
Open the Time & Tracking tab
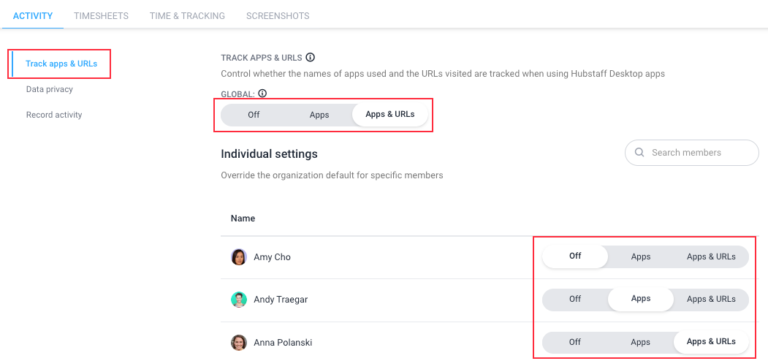187,16
